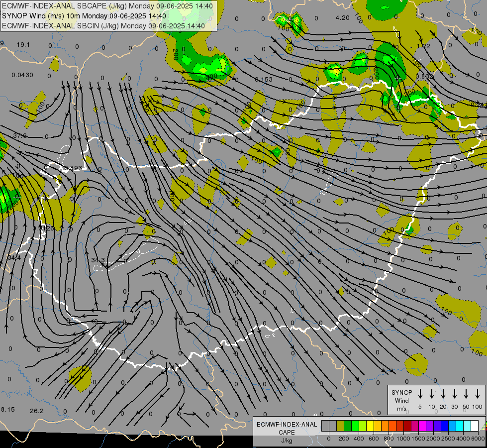Click the 34.4 value on the map

pos(14,258)
